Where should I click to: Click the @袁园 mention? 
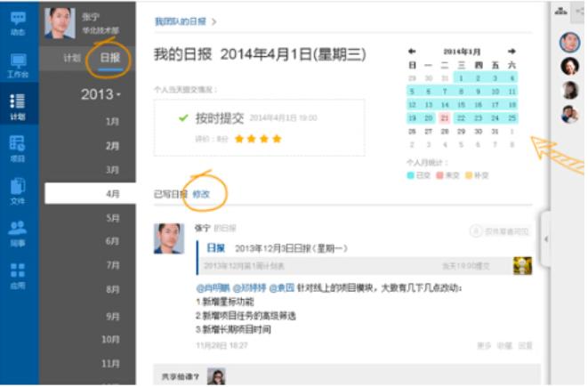[x=282, y=288]
